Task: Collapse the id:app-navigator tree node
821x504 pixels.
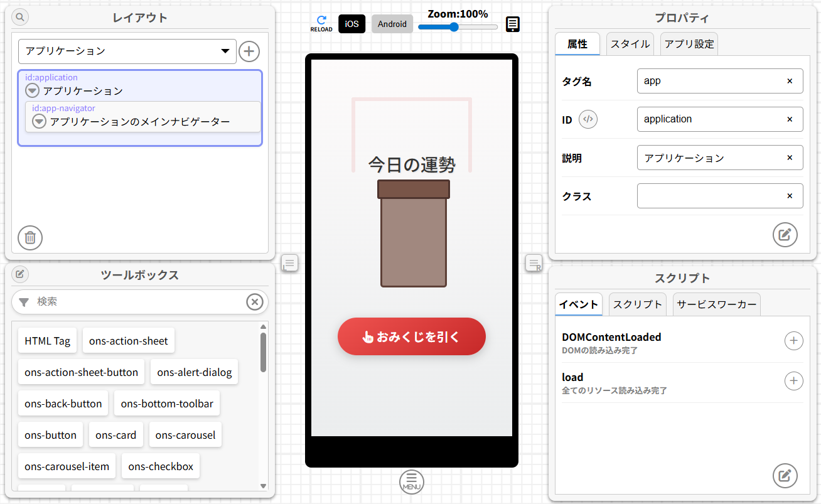Action: click(x=40, y=121)
